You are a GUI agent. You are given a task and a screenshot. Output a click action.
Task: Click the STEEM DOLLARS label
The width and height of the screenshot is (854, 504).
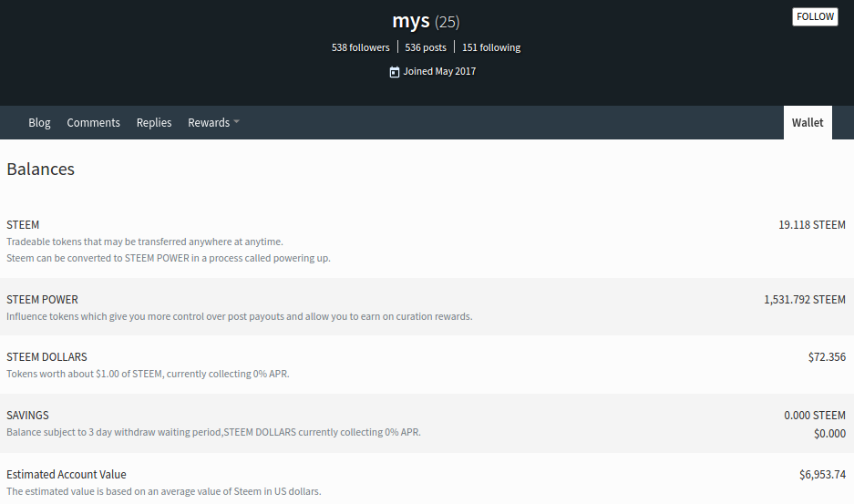click(46, 357)
